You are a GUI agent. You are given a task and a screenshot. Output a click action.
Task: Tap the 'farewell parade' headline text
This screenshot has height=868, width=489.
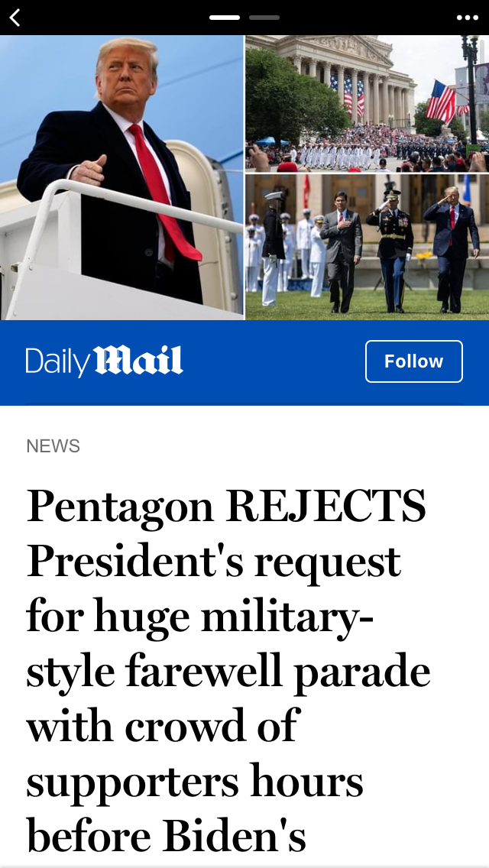[x=278, y=671]
